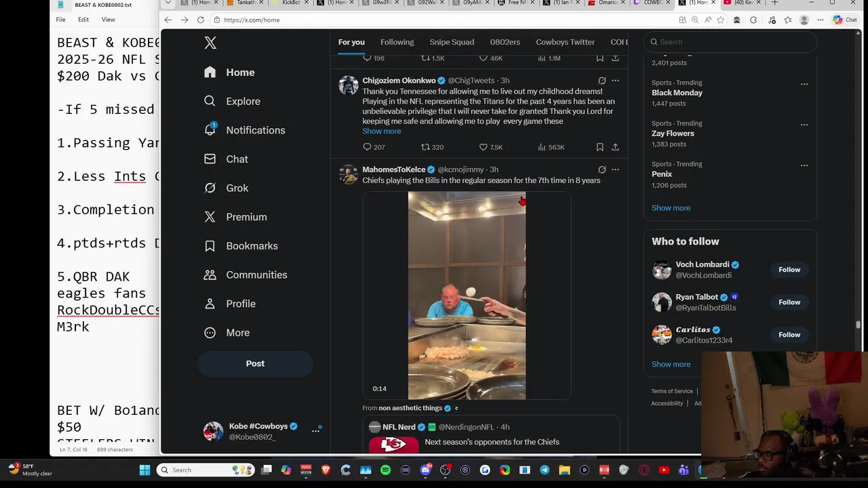Switch to the Cowboys Twitter tab
The height and width of the screenshot is (488, 868).
click(565, 42)
